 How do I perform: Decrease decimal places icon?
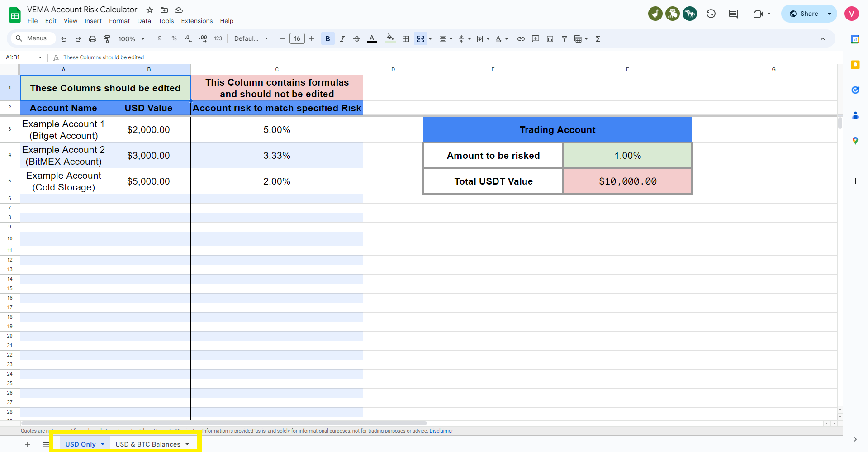coord(189,39)
